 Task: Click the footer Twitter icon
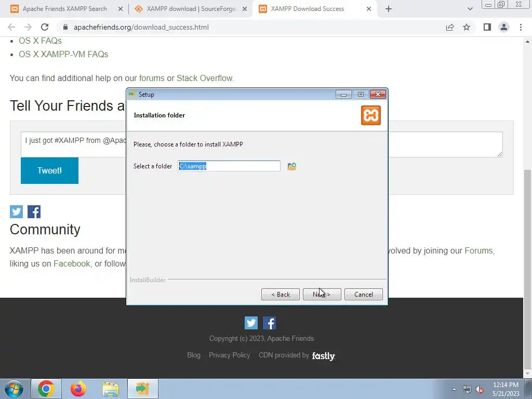click(x=251, y=323)
